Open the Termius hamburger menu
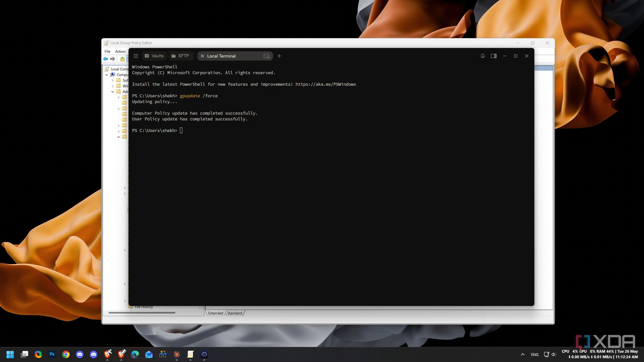Viewport: 644px width, 362px height. point(136,56)
